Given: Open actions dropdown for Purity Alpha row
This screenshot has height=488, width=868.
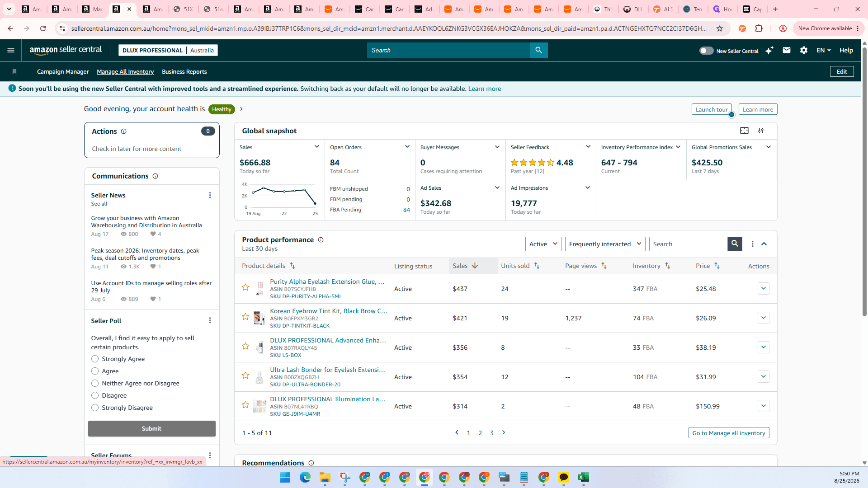Looking at the screenshot, I should 763,288.
